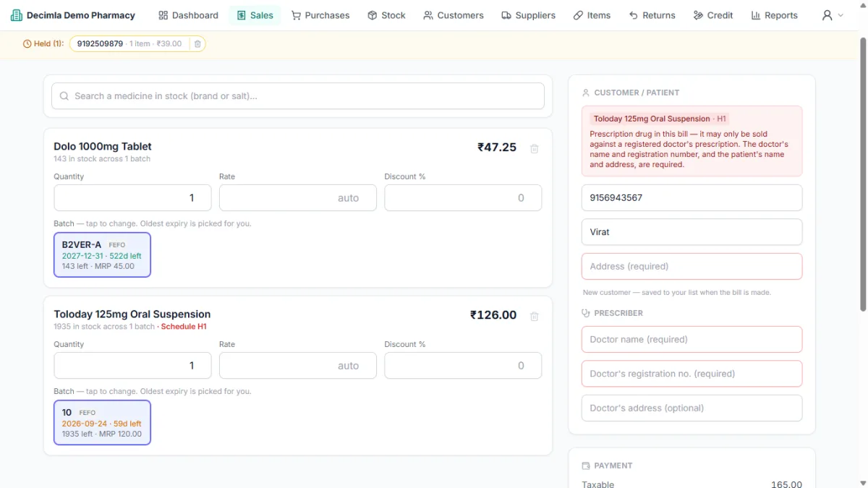Click the Customer / Patient person icon
The height and width of the screenshot is (488, 868).
586,93
